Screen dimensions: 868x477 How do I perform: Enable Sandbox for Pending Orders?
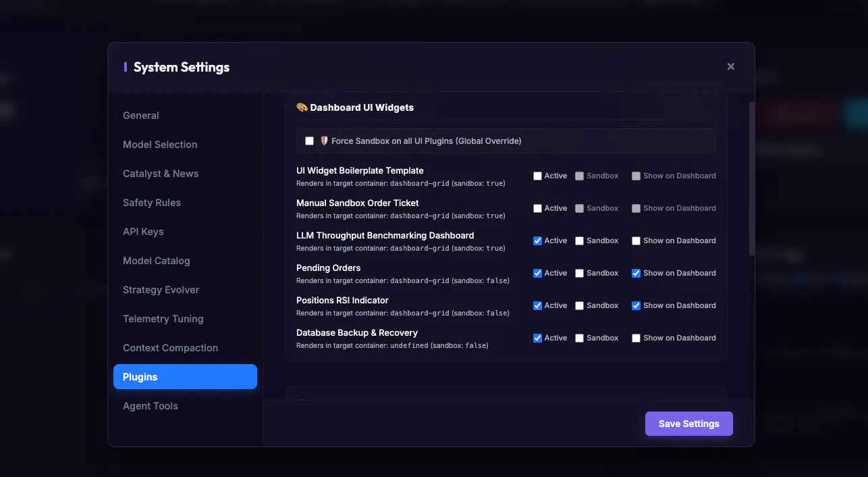(x=579, y=273)
